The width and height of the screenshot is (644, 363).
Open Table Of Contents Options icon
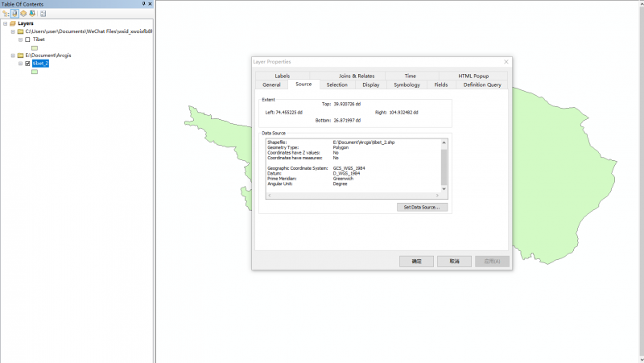click(x=43, y=14)
